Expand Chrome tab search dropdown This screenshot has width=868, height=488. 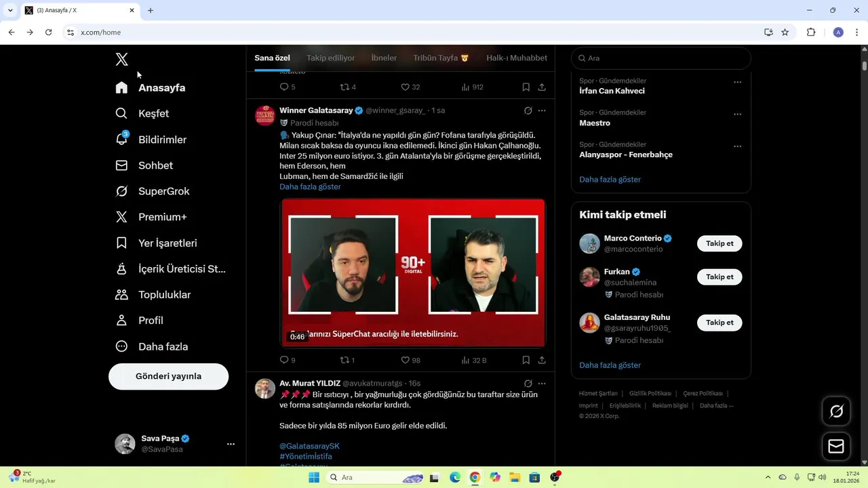[x=10, y=10]
